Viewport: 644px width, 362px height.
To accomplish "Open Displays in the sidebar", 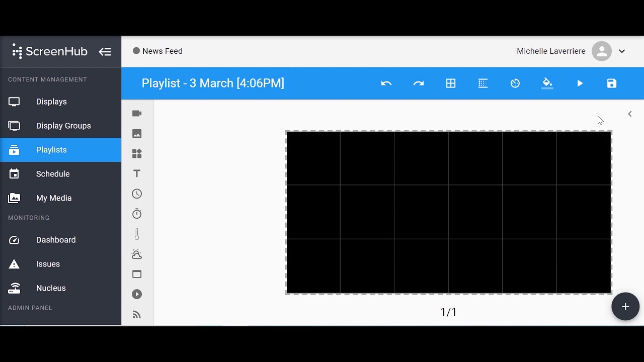I will pyautogui.click(x=60, y=102).
